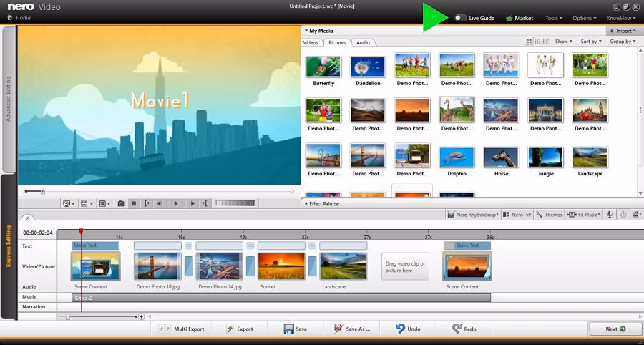Switch to the Pictures tab
Viewport: 644px width, 345px height.
tap(337, 43)
